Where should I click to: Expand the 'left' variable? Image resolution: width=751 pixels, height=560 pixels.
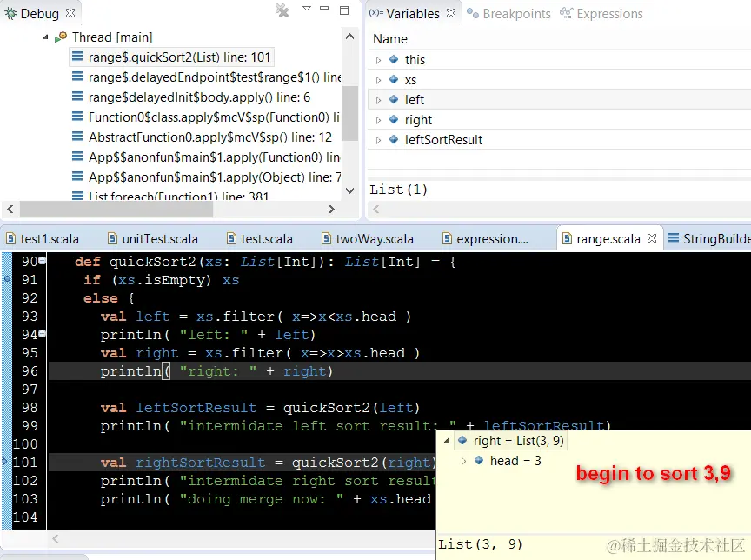[x=378, y=100]
